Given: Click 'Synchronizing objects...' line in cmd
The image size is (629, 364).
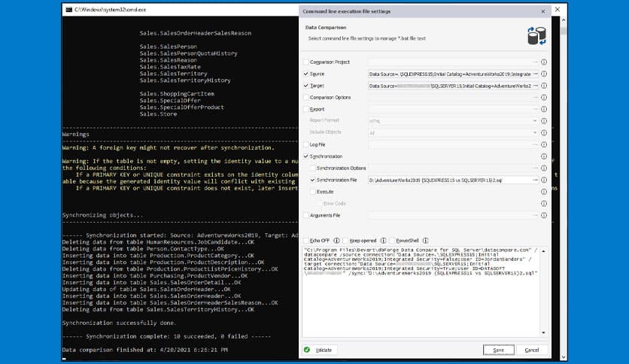Looking at the screenshot, I should point(102,215).
